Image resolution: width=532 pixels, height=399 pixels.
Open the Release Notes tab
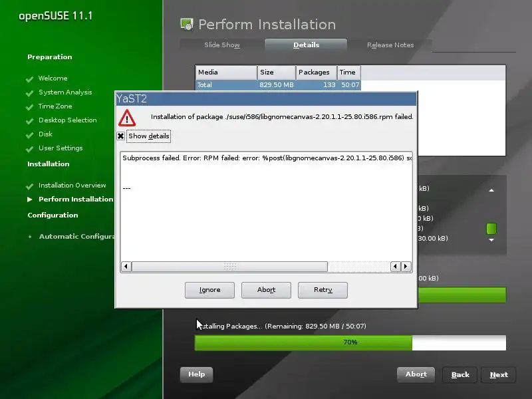pos(390,45)
